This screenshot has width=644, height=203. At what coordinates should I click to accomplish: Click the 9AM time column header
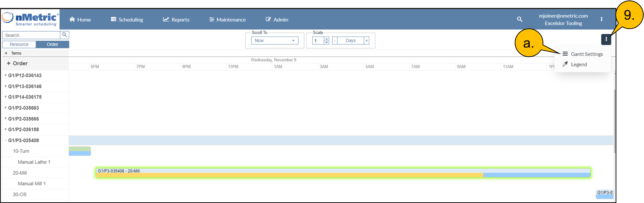coord(461,67)
